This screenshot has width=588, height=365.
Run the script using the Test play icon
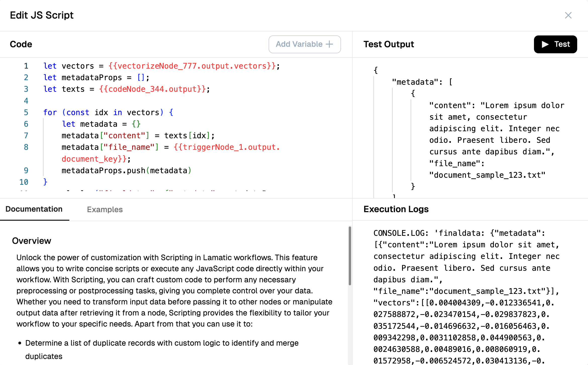[546, 44]
